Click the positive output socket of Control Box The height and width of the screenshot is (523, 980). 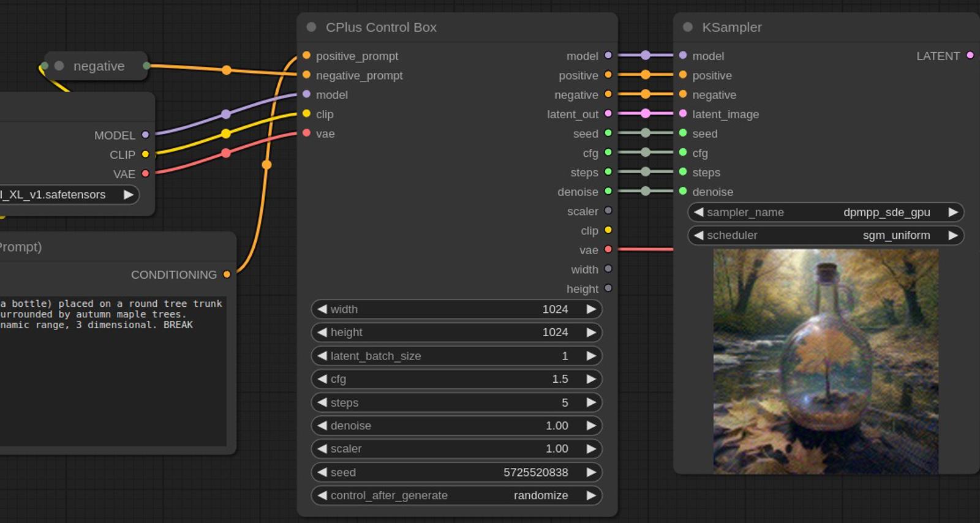pyautogui.click(x=608, y=75)
